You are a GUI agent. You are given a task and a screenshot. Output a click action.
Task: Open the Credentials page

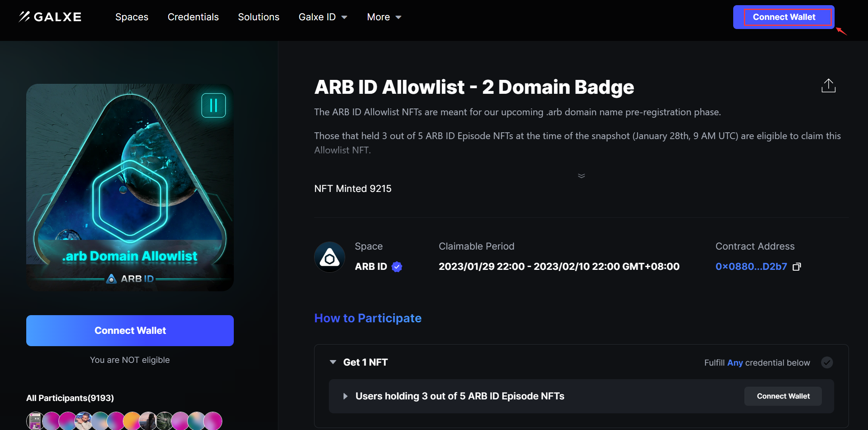point(193,17)
